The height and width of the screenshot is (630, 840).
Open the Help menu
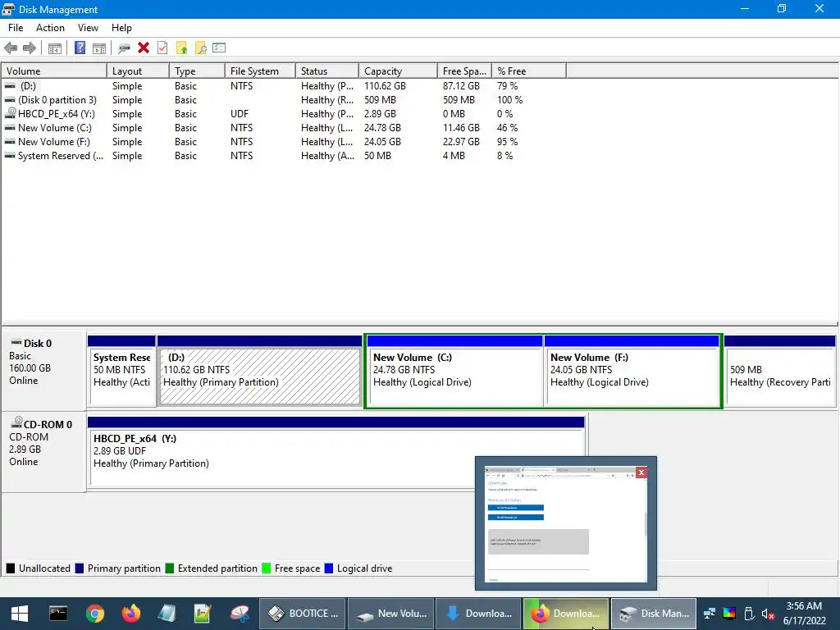pos(121,28)
